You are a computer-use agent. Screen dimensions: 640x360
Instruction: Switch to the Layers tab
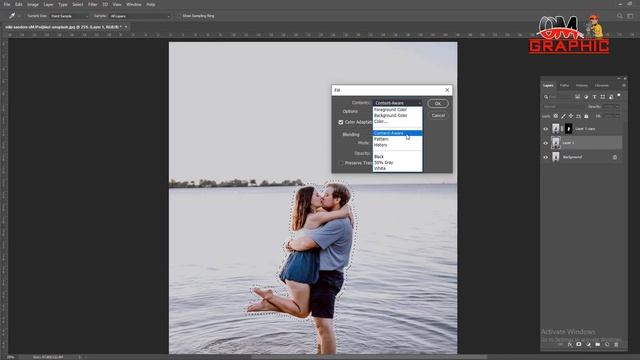(548, 85)
